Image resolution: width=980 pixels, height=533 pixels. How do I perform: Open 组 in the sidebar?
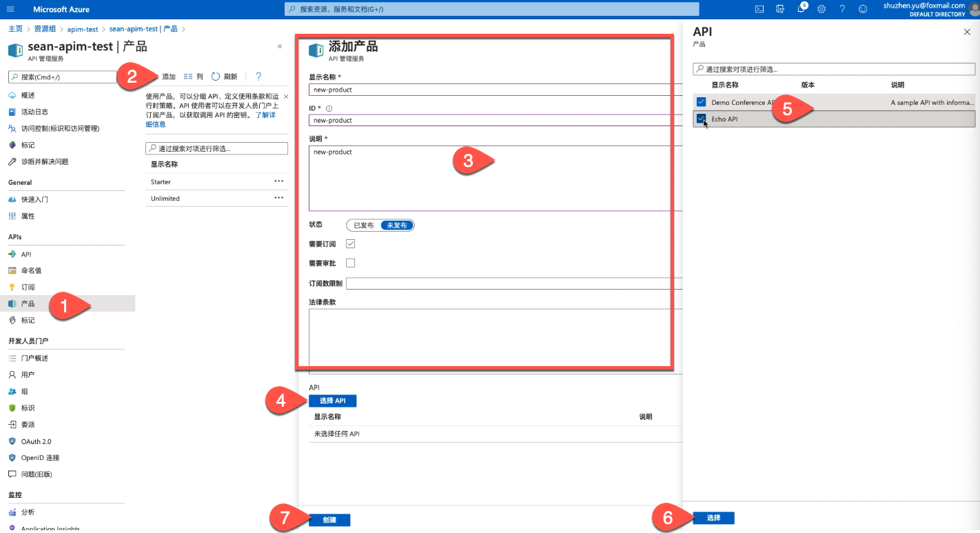coord(24,391)
